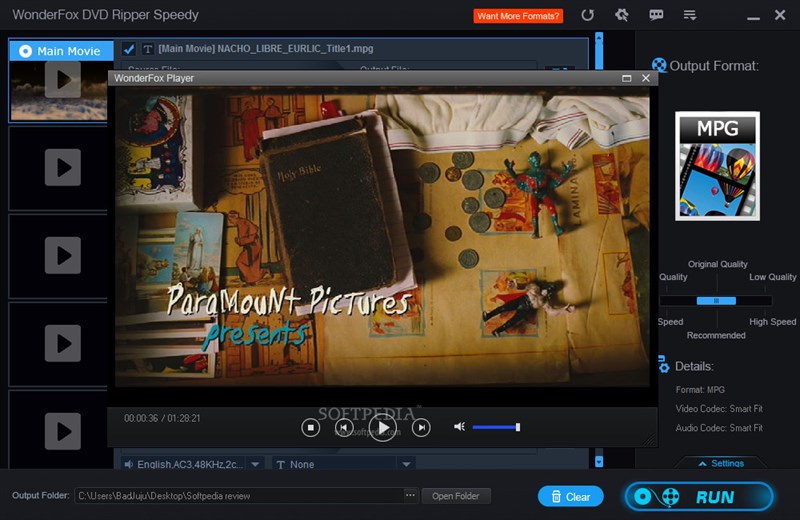Click the MPG output format image
Image resolution: width=800 pixels, height=520 pixels.
click(x=717, y=166)
